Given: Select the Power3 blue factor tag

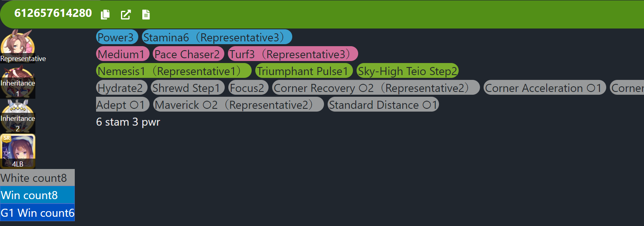Looking at the screenshot, I should coord(117,37).
